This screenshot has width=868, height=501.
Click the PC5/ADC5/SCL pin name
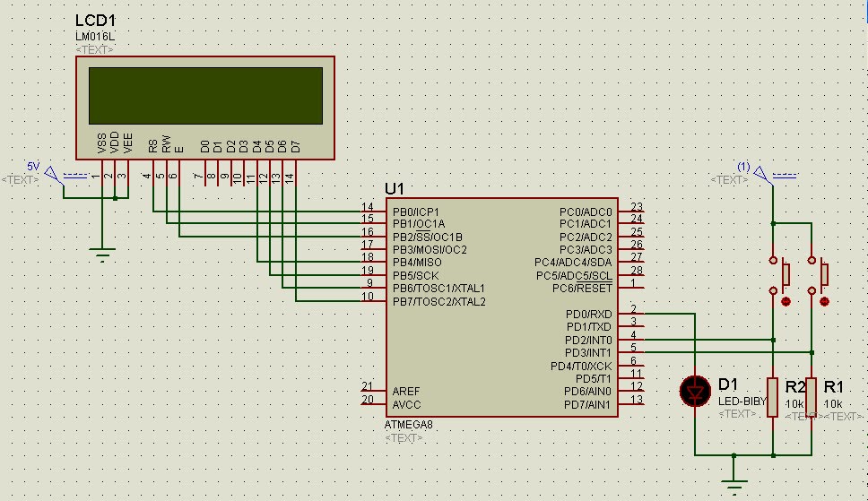coord(574,276)
